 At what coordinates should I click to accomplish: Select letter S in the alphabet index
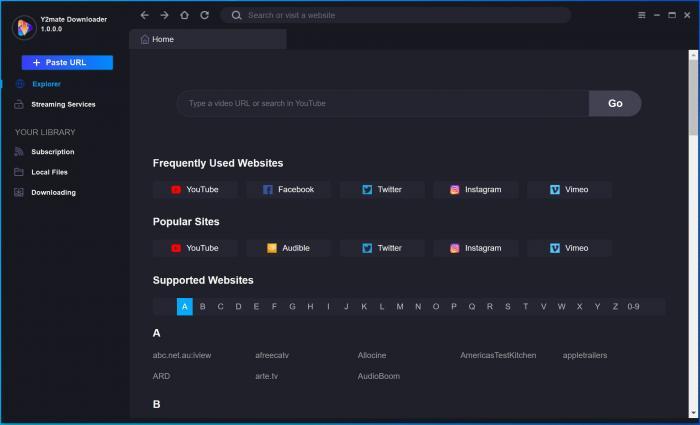tap(508, 307)
